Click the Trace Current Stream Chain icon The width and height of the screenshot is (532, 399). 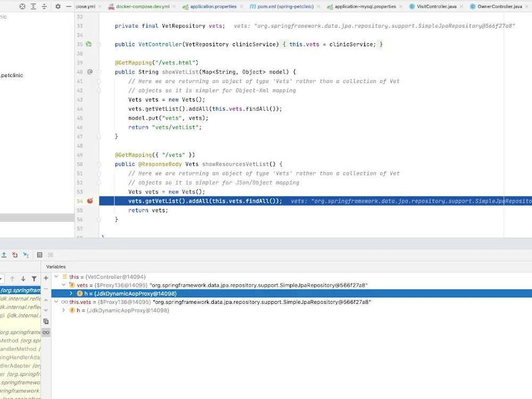(x=51, y=255)
